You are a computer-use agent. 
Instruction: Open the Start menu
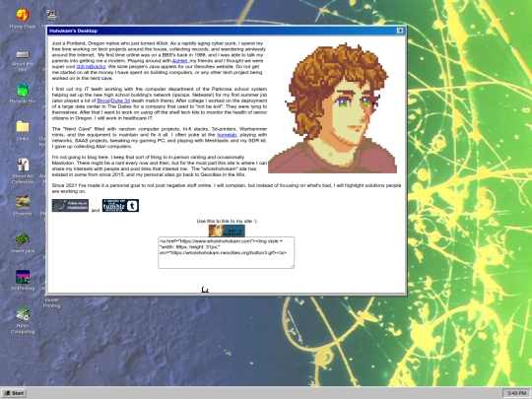14,393
